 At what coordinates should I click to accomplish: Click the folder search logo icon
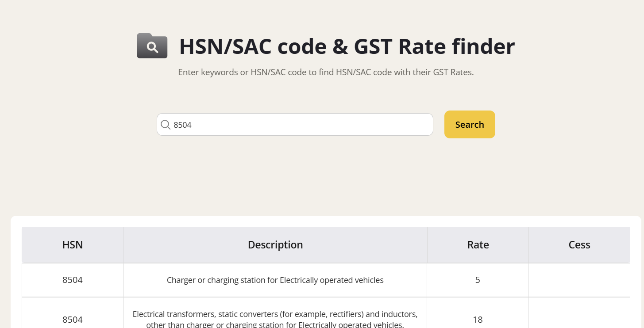[x=152, y=46]
